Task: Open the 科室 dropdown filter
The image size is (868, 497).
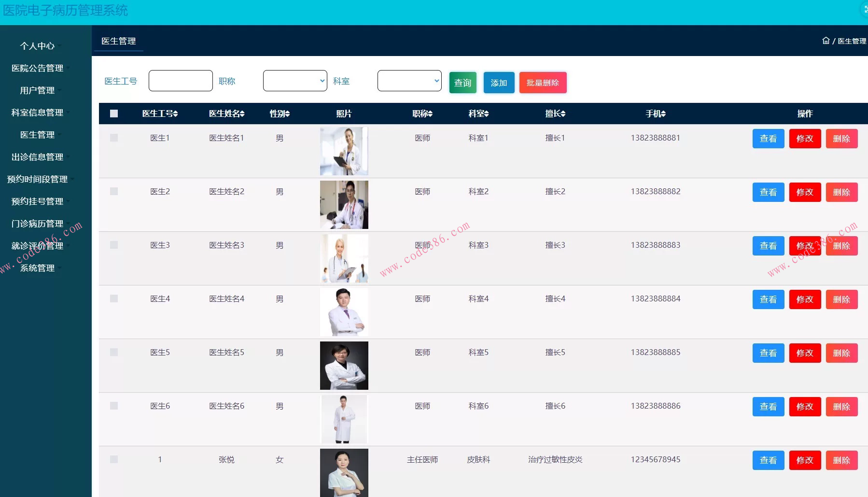Action: 409,81
